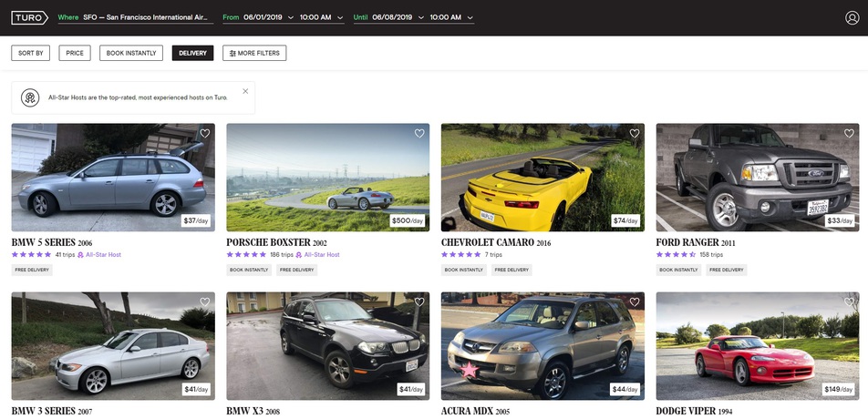Open the user profile account icon
This screenshot has width=868, height=419.
[x=852, y=17]
